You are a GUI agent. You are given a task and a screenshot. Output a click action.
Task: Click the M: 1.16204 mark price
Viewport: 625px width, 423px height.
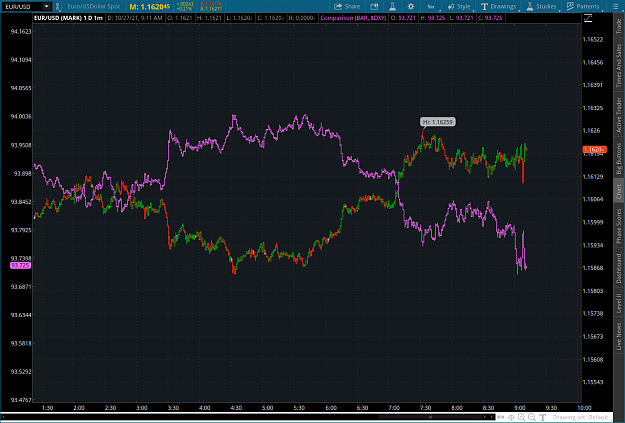pyautogui.click(x=149, y=7)
